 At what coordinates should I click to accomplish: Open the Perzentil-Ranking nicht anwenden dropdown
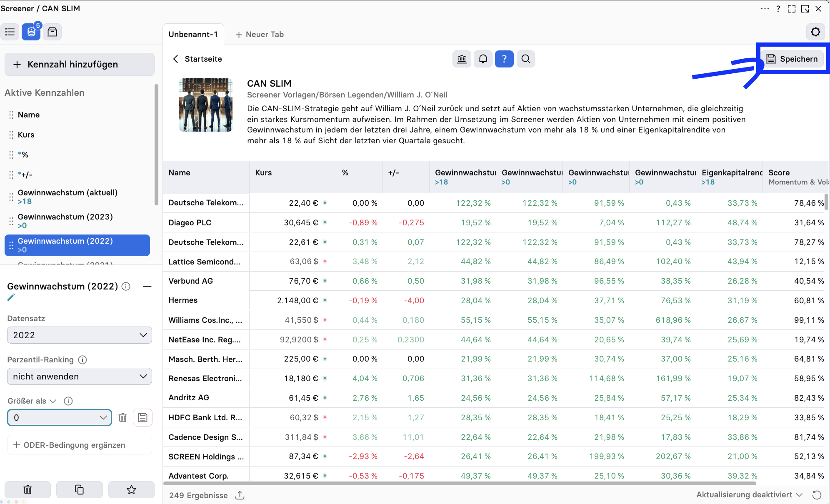(x=80, y=377)
